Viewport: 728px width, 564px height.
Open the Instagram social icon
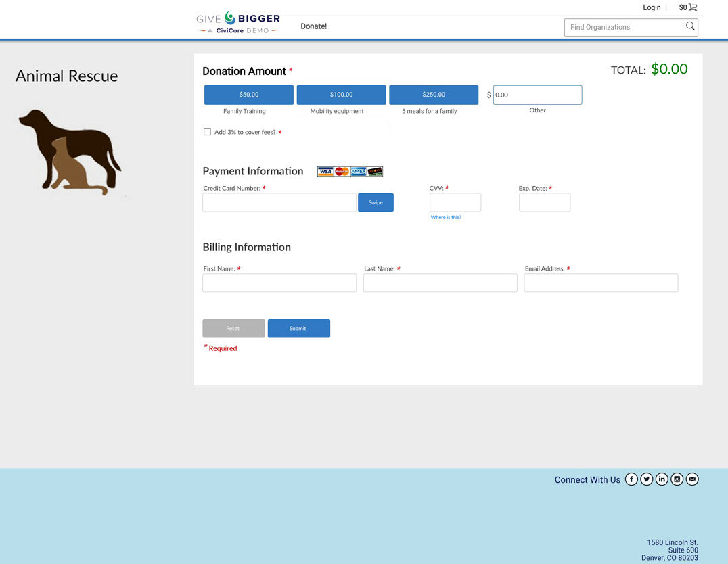(677, 479)
